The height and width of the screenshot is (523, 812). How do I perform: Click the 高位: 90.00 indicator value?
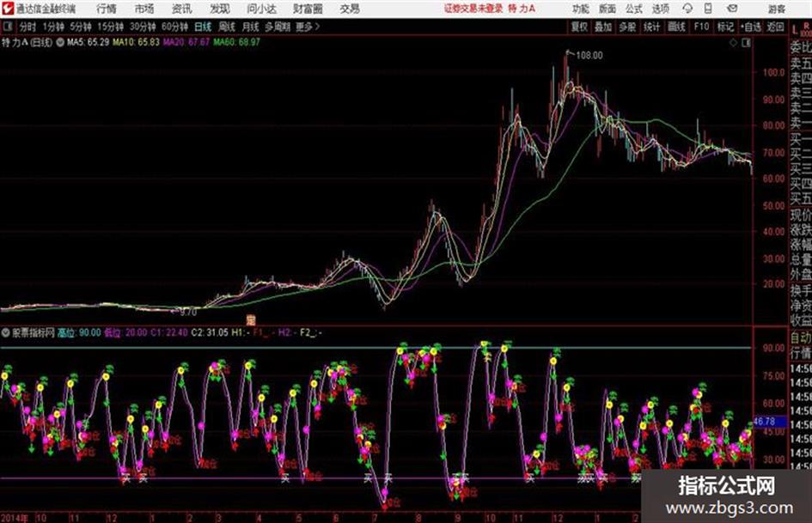[x=79, y=332]
